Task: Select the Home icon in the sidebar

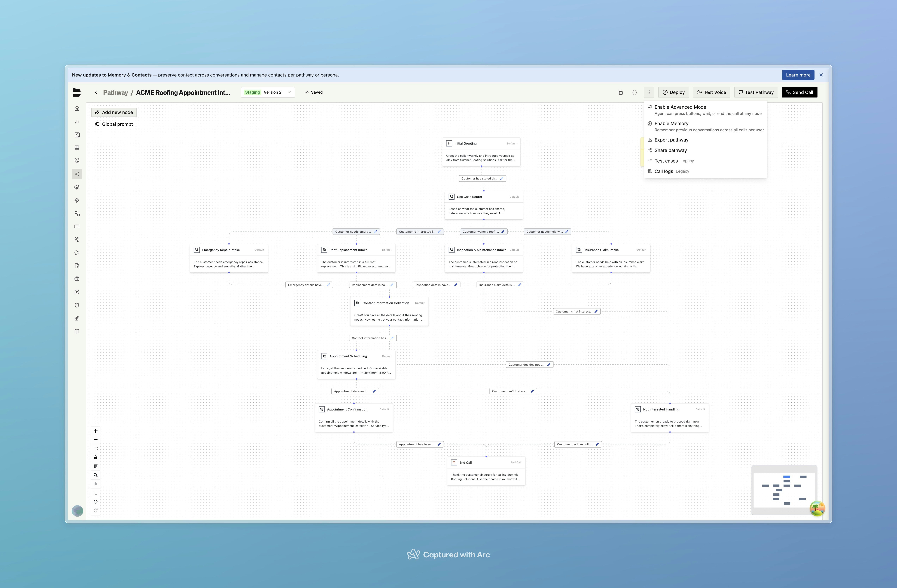Action: tap(77, 108)
